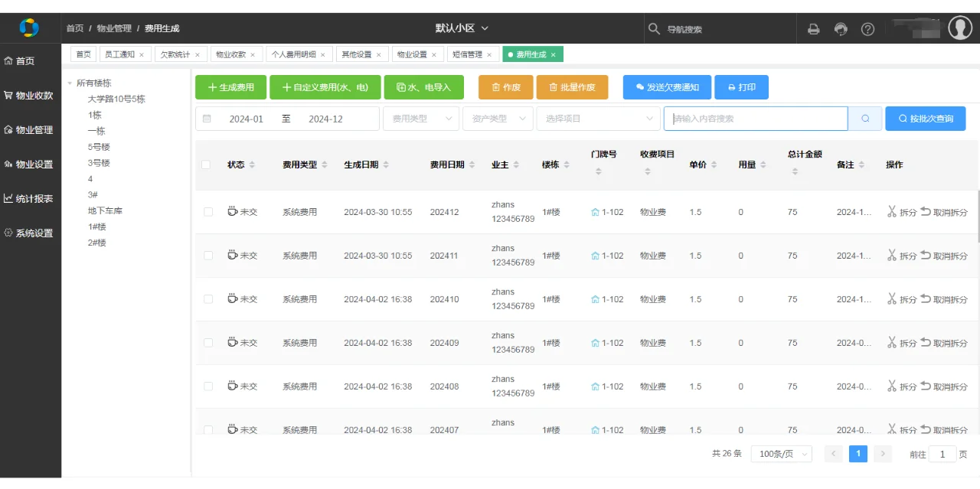Check the select-all checkbox in the table header
This screenshot has height=489, width=980.
coord(207,164)
